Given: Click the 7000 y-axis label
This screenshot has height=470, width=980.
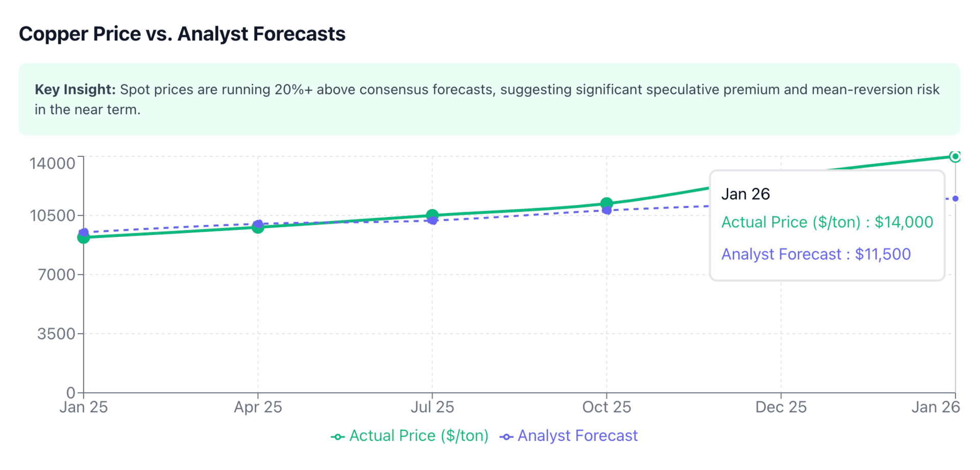Looking at the screenshot, I should [x=57, y=275].
